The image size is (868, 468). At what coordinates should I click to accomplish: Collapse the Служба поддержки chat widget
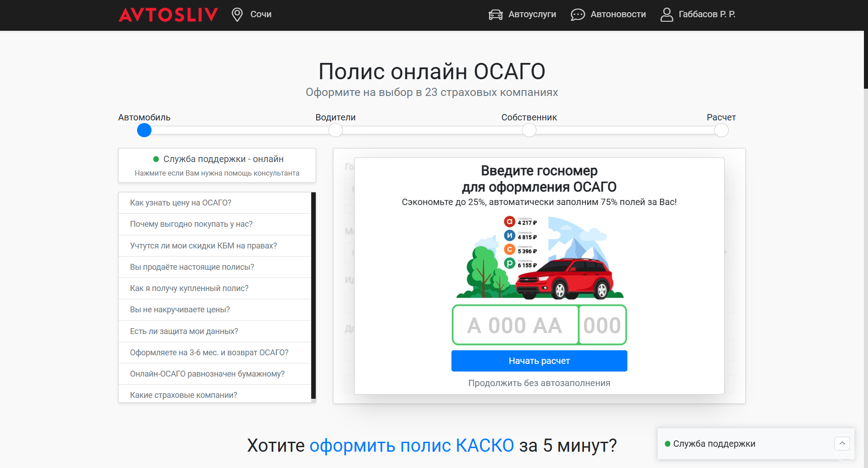[842, 444]
